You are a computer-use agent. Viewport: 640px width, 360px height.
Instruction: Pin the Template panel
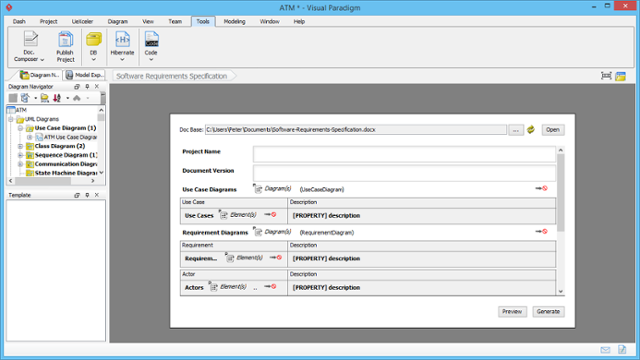coord(87,195)
